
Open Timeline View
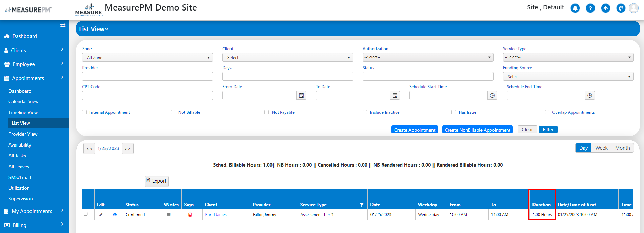(23, 112)
